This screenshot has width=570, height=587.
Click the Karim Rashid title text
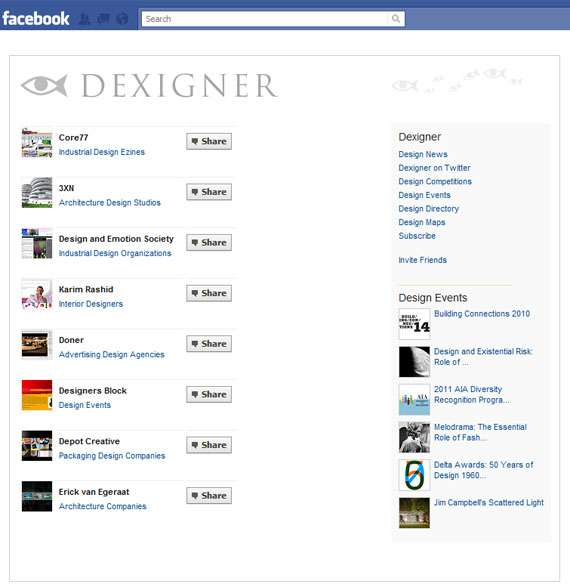click(x=86, y=289)
